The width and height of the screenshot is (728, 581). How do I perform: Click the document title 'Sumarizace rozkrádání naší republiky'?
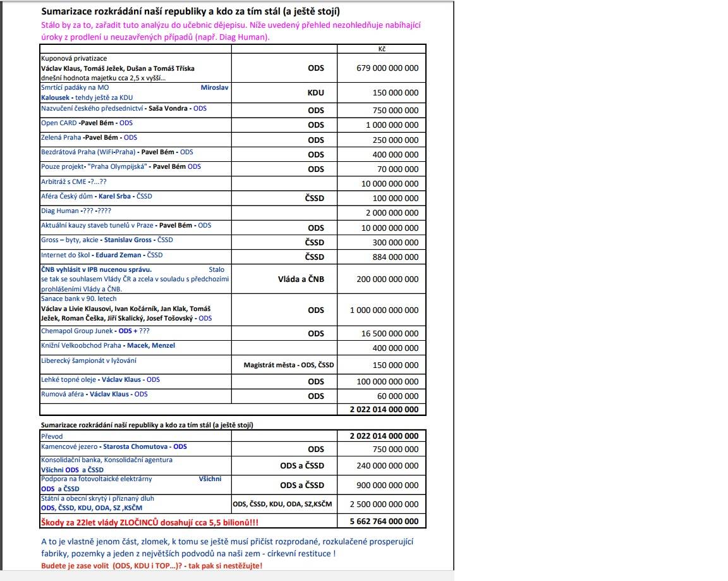[190, 11]
